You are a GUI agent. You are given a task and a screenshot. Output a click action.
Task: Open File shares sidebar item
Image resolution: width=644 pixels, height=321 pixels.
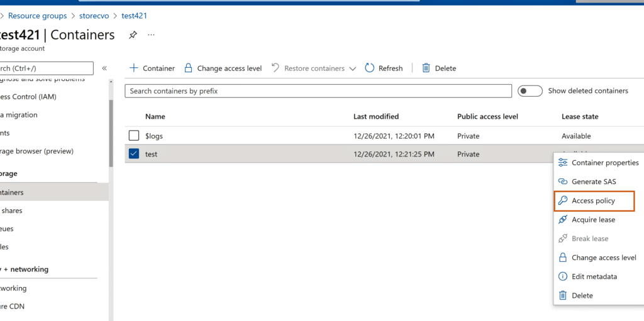tap(13, 210)
